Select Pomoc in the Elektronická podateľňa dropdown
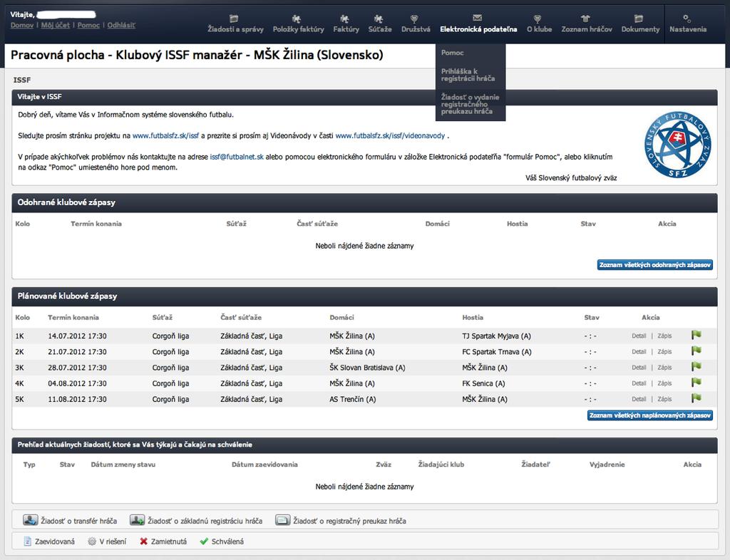The image size is (730, 560). point(453,53)
